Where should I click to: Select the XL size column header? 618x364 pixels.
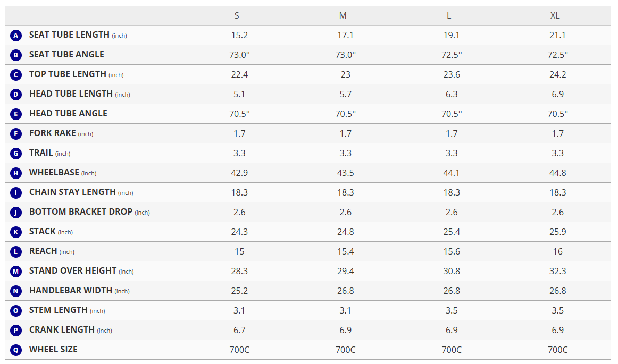(x=555, y=15)
